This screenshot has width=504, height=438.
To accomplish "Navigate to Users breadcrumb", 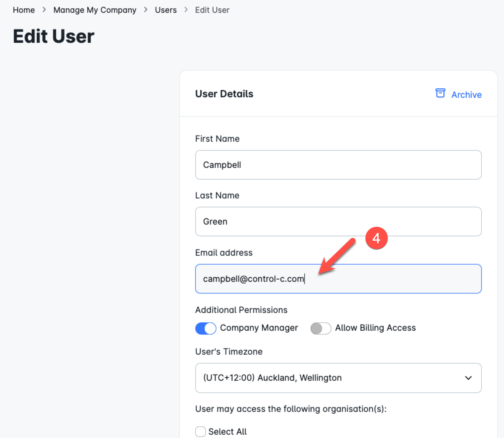I will (166, 10).
